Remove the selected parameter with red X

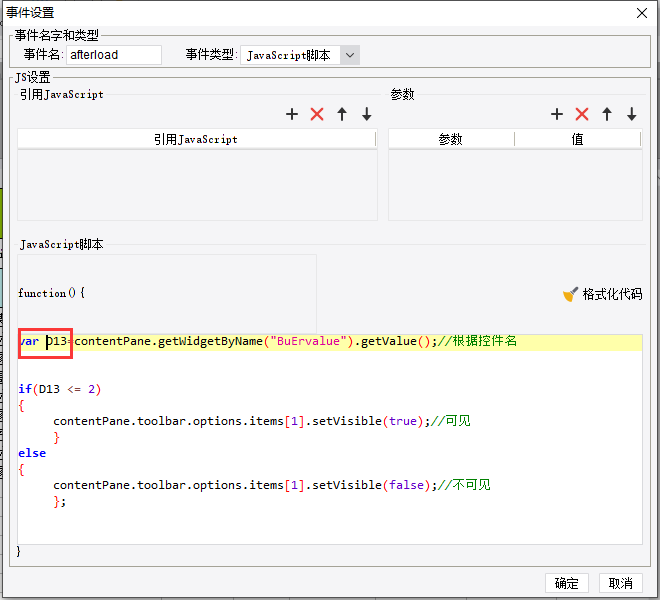[582, 114]
